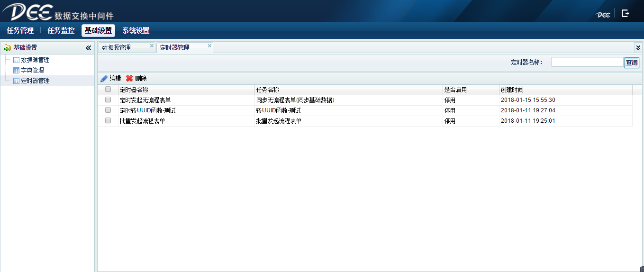Select 字典管理 in the sidebar tree

(x=32, y=71)
